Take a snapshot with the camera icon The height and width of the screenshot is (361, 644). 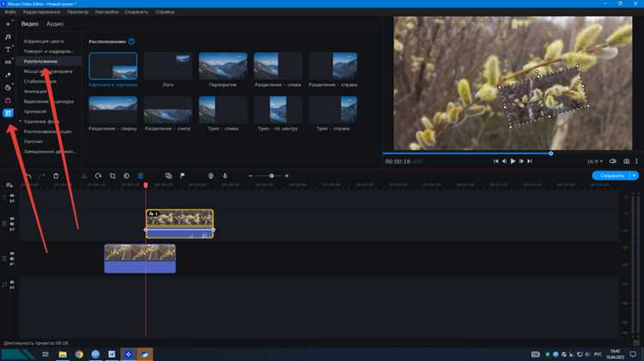tap(626, 161)
